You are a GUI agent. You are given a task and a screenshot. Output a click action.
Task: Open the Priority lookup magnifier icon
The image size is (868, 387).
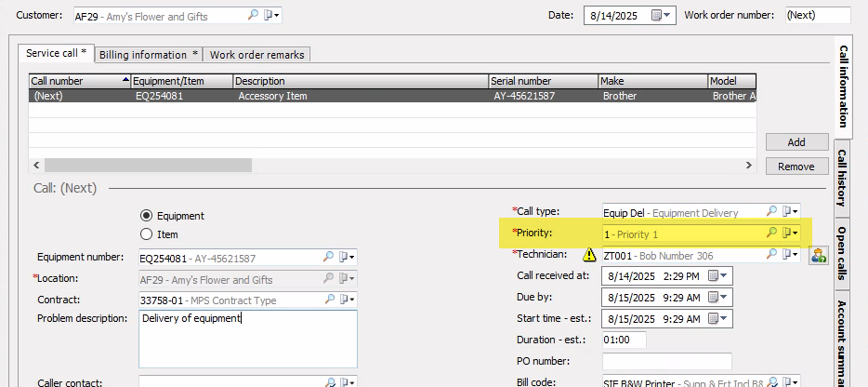(771, 233)
